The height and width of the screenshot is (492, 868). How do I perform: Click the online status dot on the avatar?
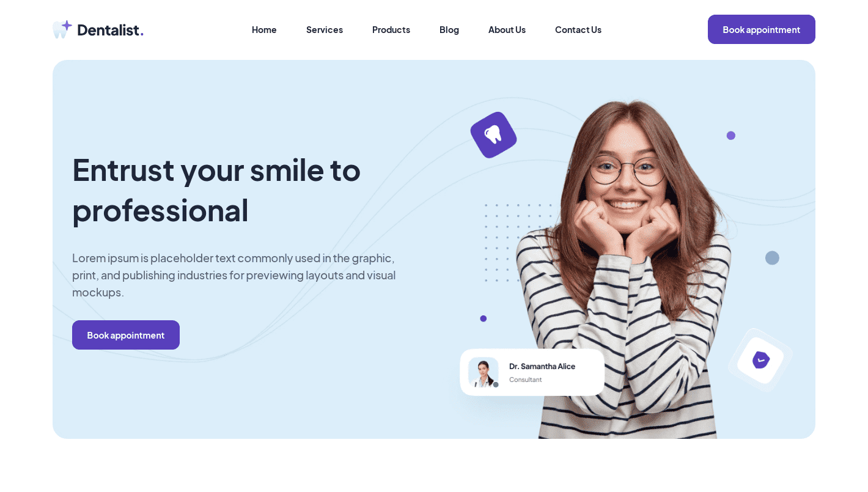pyautogui.click(x=496, y=384)
